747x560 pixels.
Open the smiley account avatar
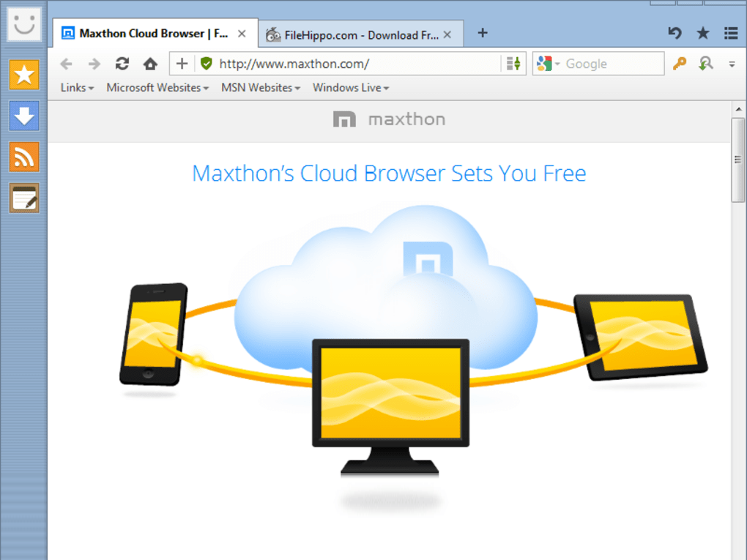[24, 24]
